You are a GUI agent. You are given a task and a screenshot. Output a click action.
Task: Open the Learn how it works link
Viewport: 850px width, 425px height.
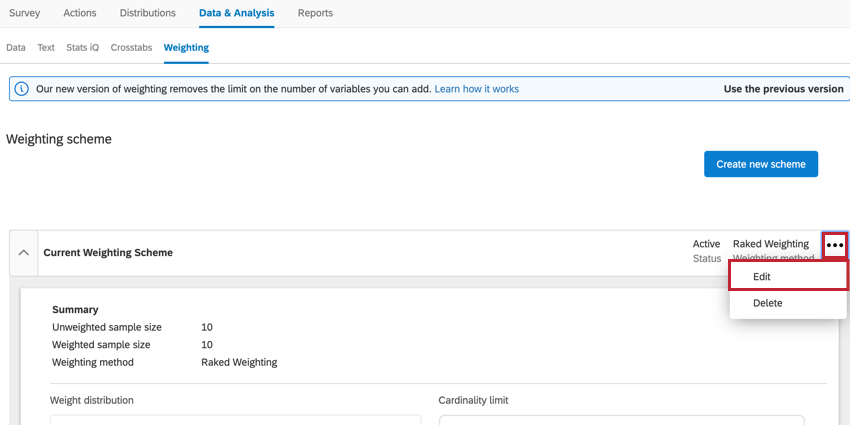476,89
